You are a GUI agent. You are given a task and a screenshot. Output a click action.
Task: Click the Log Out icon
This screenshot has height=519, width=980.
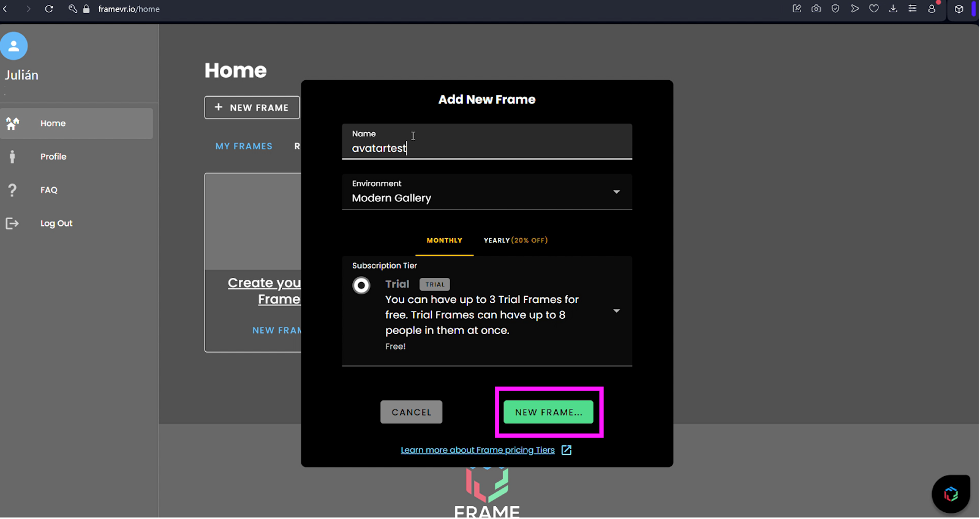pyautogui.click(x=12, y=223)
